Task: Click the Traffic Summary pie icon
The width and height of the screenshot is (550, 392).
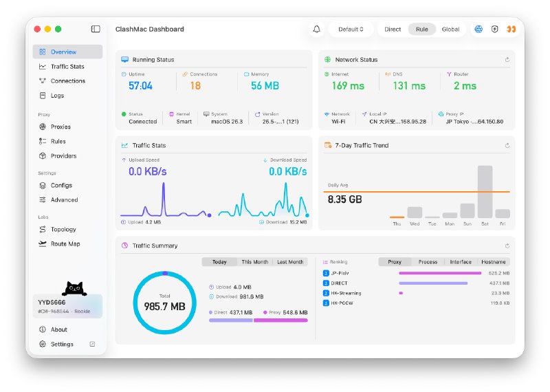Action: click(x=124, y=246)
